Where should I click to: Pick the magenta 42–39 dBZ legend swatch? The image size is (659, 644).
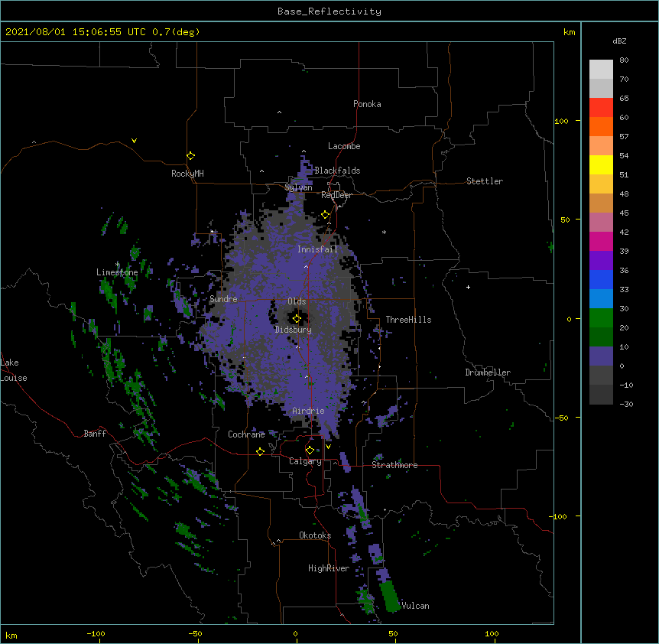(601, 241)
